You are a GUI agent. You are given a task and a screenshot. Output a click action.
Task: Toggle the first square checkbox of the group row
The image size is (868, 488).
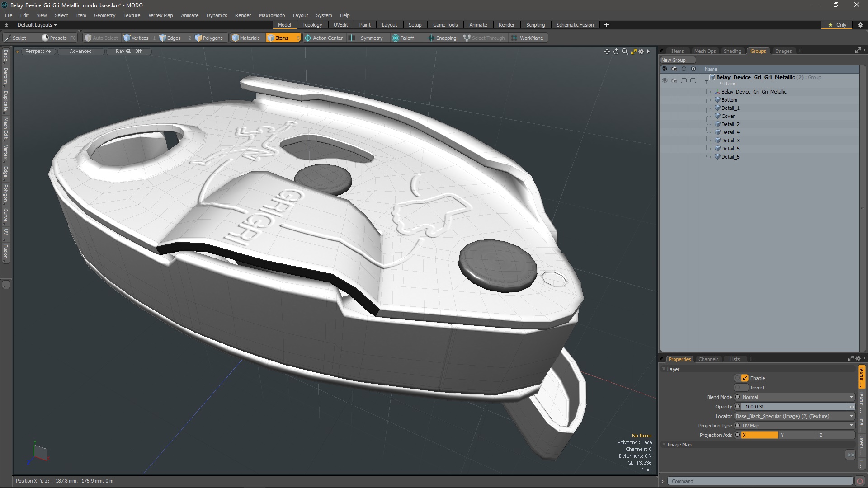click(x=684, y=80)
